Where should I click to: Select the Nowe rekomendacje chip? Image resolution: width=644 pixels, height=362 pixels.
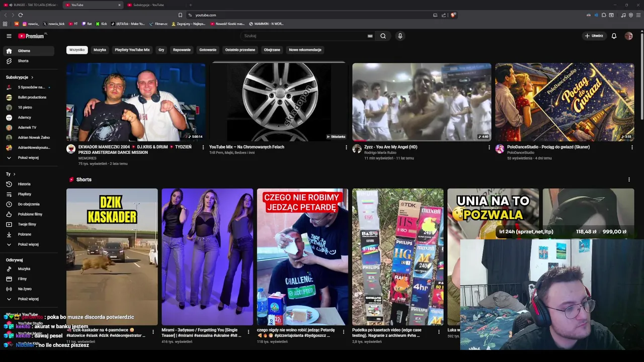click(305, 50)
